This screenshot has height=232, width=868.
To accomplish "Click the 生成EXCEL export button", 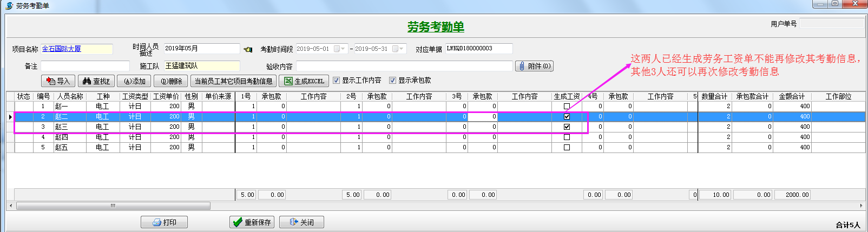I will click(x=304, y=81).
